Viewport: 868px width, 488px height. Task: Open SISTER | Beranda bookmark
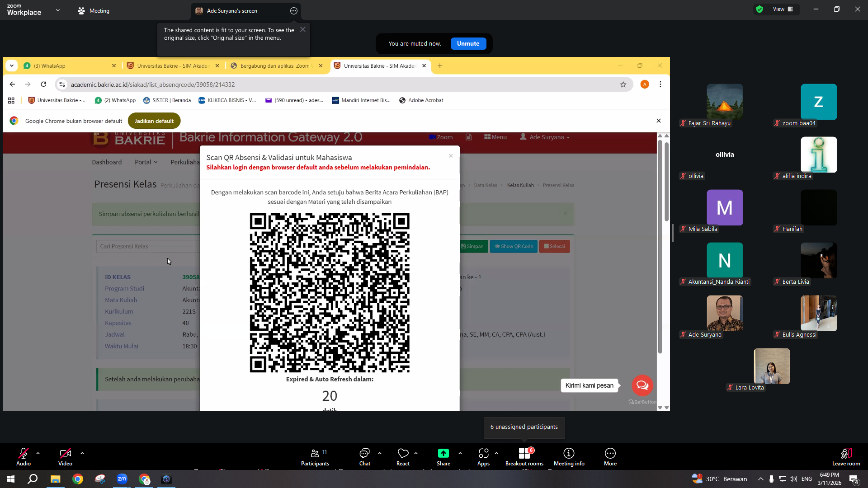tap(167, 100)
